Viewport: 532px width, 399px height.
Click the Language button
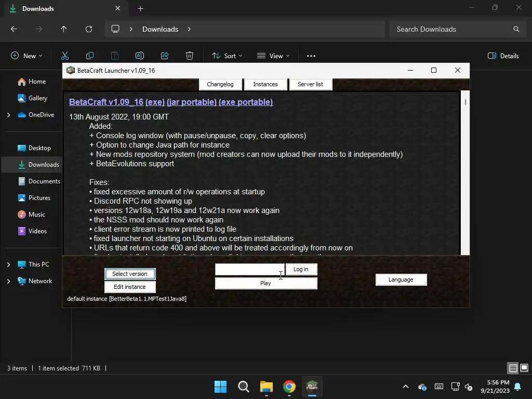tap(401, 280)
